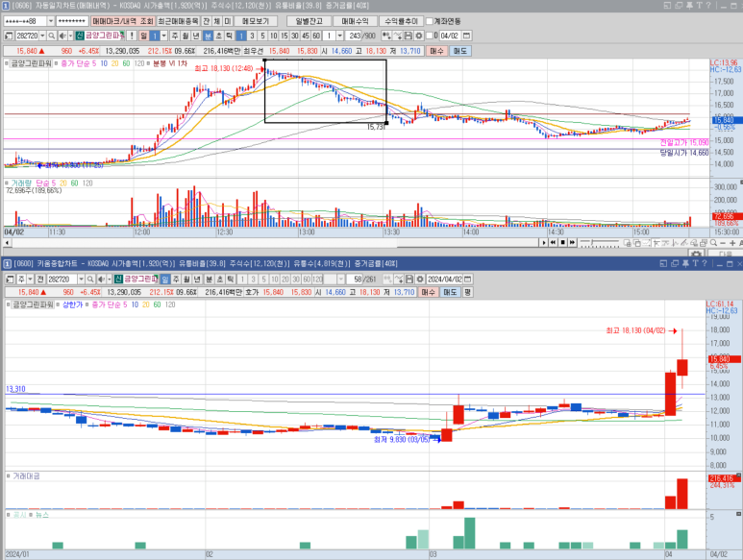743x560 pixels.
Task: Open the account number dropdown ending in 88
Action: (51, 21)
